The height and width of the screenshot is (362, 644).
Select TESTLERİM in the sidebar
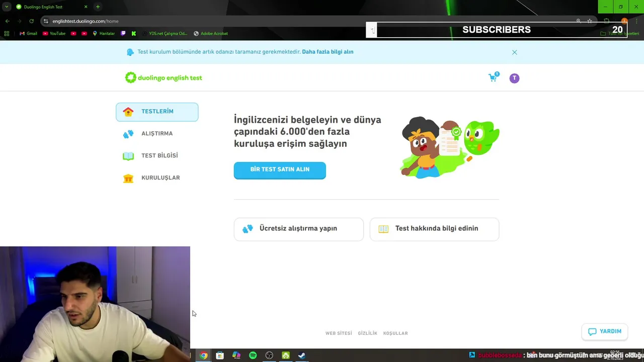coord(157,112)
